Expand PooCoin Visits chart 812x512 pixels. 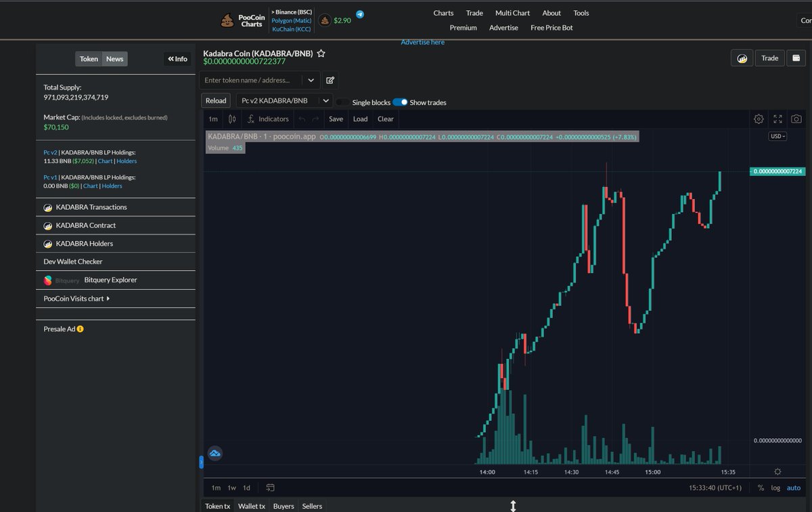tap(76, 299)
